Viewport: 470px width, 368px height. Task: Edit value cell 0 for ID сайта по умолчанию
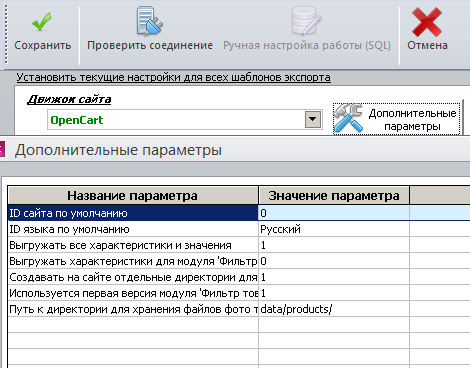coord(334,213)
